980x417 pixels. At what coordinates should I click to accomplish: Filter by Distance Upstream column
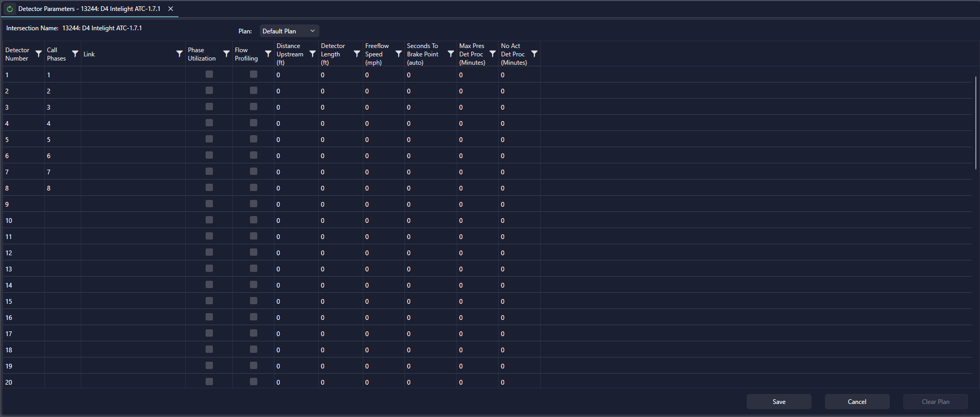pos(312,54)
